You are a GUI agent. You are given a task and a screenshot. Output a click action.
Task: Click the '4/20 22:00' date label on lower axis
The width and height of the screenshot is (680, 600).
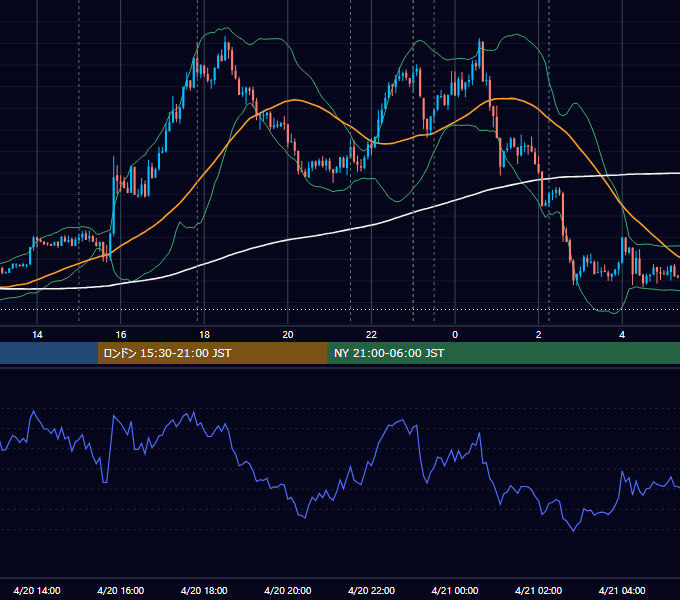coord(372,590)
